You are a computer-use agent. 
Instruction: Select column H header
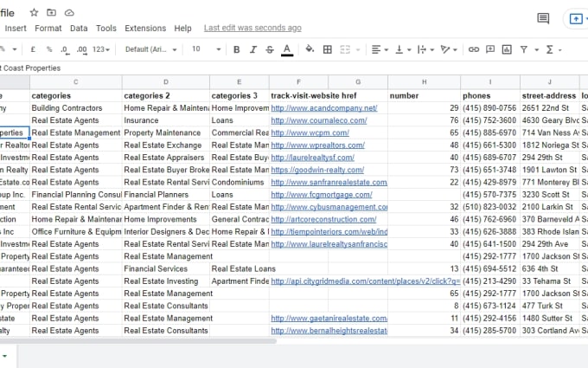click(x=424, y=82)
